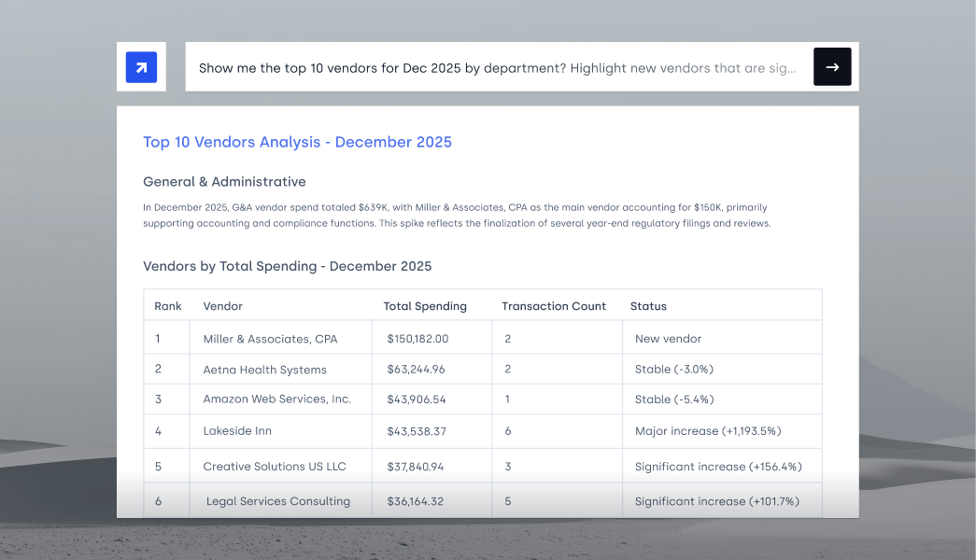
Task: Click the Status column header
Action: click(648, 306)
